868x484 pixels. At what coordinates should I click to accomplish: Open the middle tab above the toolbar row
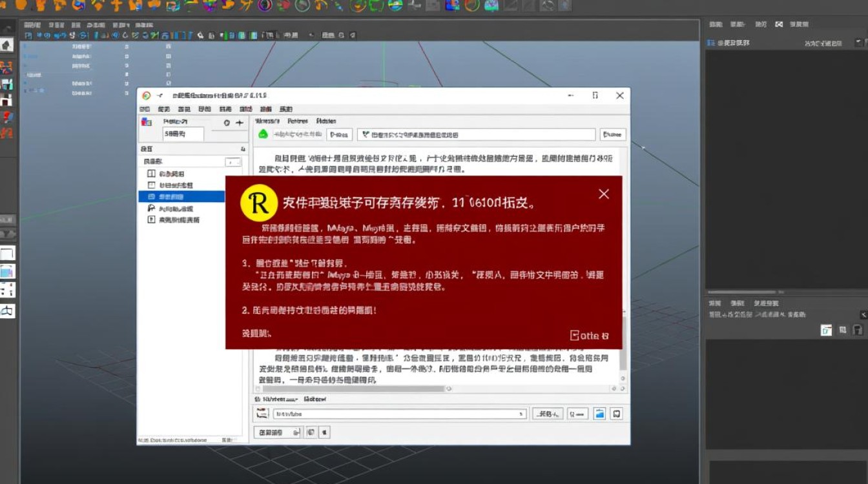[298, 121]
